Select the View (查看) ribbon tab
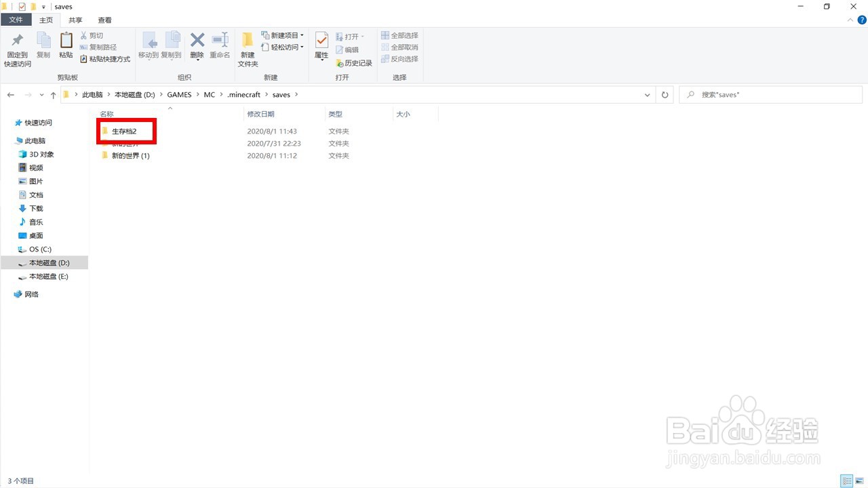 click(105, 20)
